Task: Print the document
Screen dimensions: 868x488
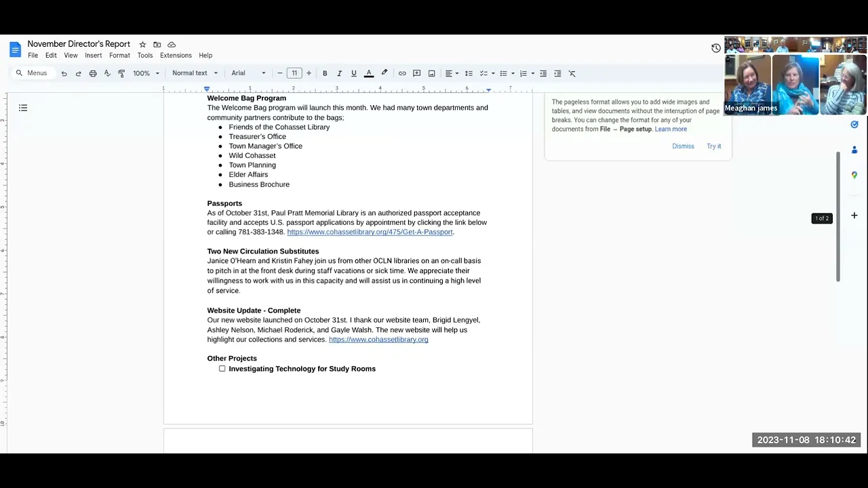Action: coord(93,73)
